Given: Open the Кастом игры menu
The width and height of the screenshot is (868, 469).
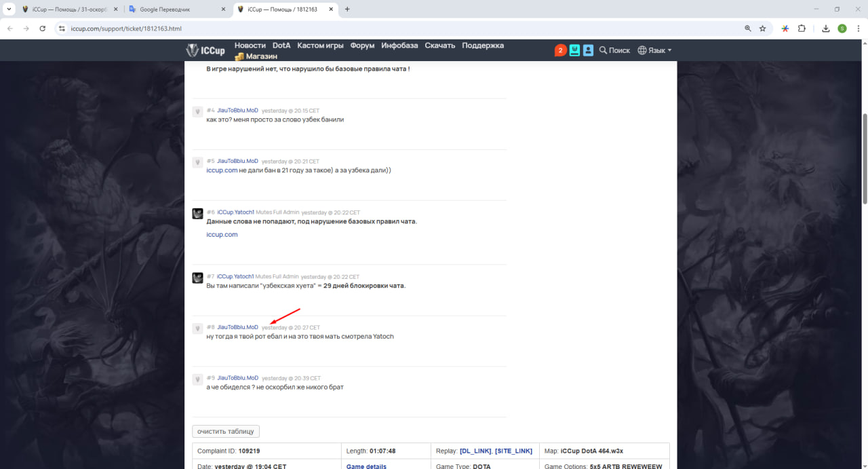Looking at the screenshot, I should click(x=320, y=45).
